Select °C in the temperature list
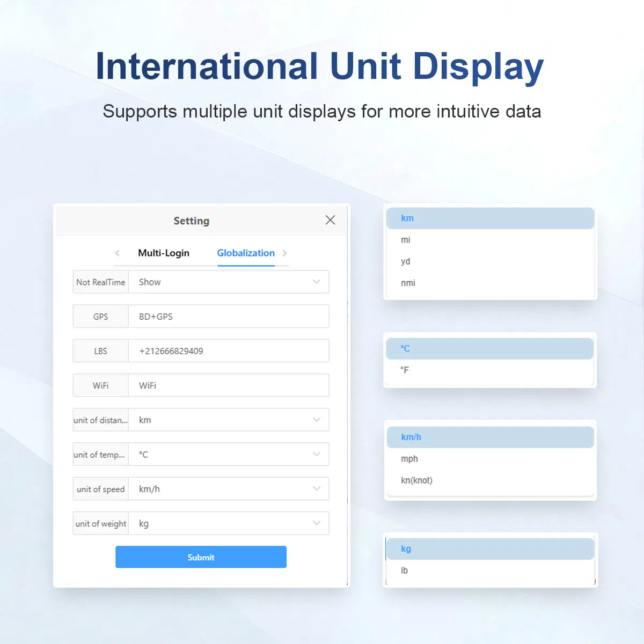 tap(489, 348)
